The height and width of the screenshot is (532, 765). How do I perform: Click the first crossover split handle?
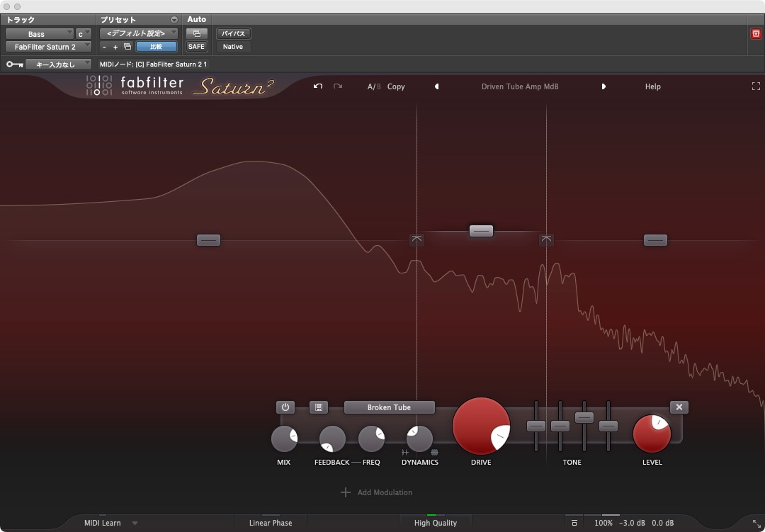tap(416, 239)
